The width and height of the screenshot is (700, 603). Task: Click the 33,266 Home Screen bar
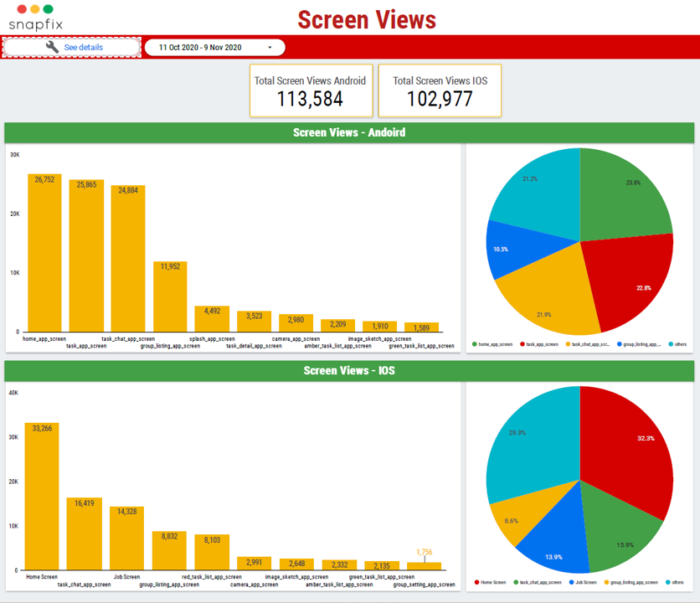click(42, 497)
